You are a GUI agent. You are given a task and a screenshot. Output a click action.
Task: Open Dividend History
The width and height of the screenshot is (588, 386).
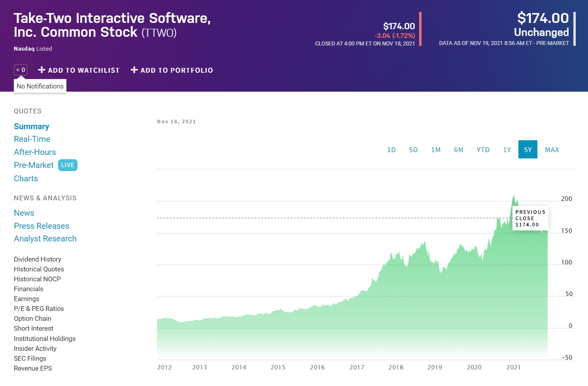pos(38,259)
